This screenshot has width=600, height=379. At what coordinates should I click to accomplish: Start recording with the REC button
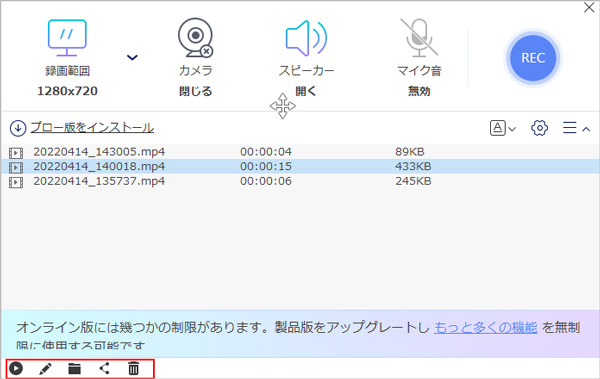click(x=533, y=58)
